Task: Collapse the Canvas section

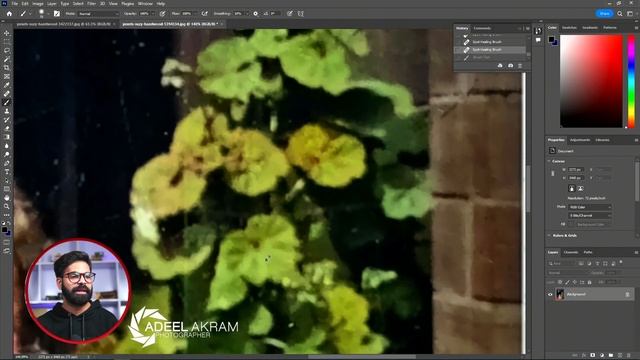Action: 549,161
